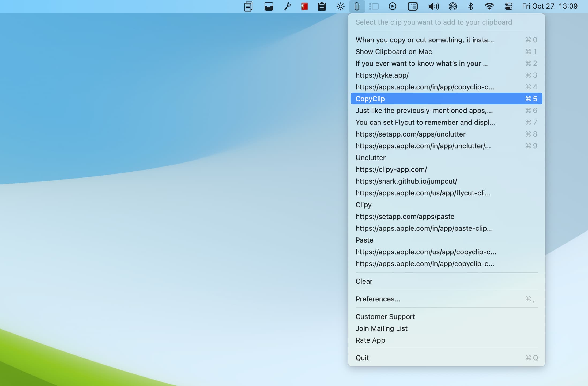588x386 pixels.
Task: Click the Wi-Fi status icon
Action: click(490, 6)
